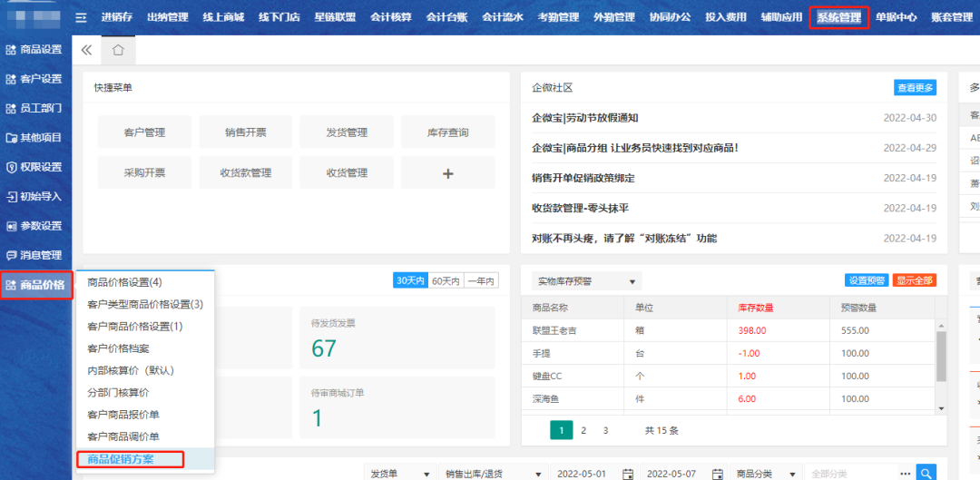980x480 pixels.
Task: Click the plus tile in quick menu
Action: tap(447, 172)
